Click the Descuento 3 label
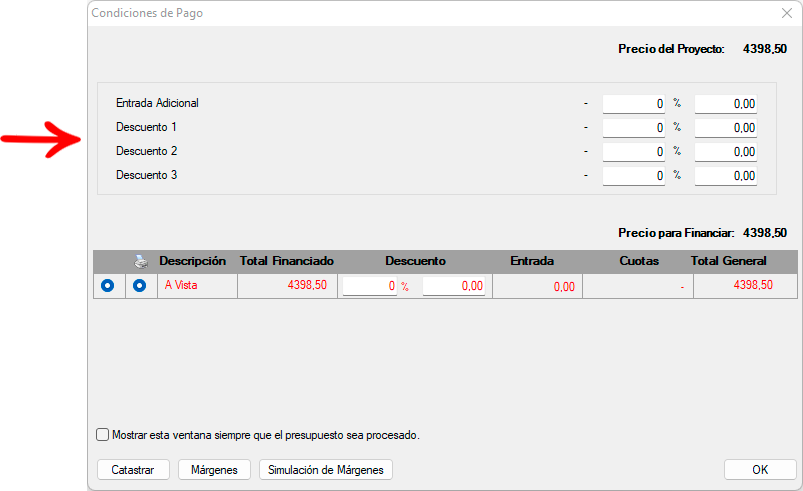Image resolution: width=803 pixels, height=491 pixels. click(146, 175)
